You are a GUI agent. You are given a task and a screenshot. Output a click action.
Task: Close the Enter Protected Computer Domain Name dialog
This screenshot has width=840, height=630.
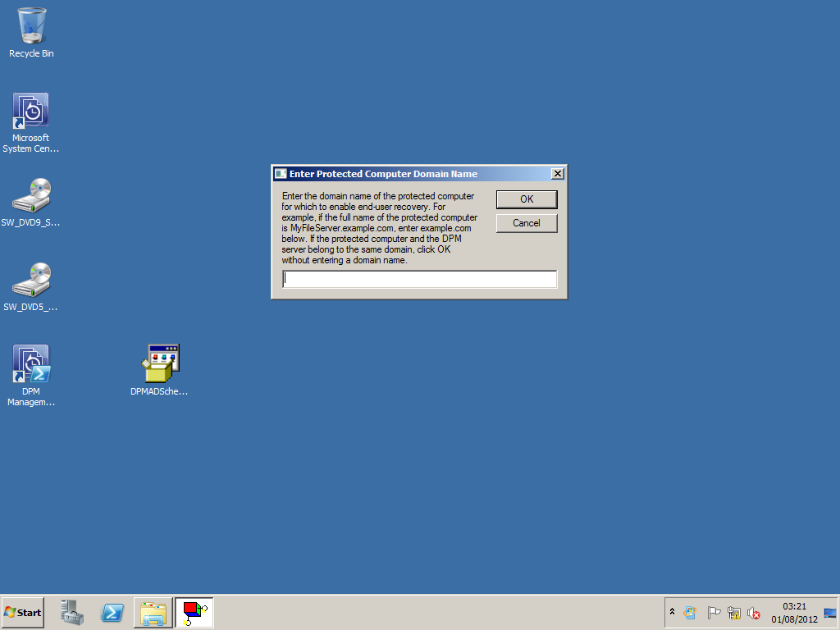pyautogui.click(x=557, y=174)
